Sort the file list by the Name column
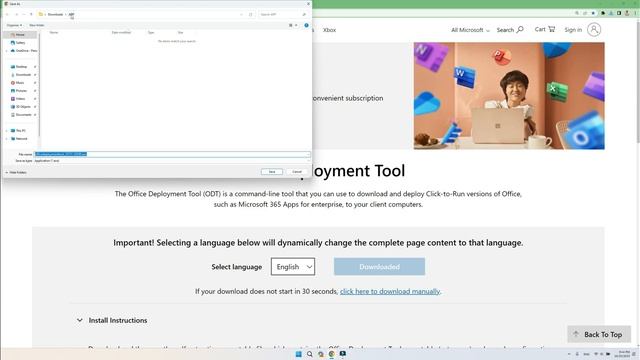Screen dimensions: 640x360 (54, 32)
